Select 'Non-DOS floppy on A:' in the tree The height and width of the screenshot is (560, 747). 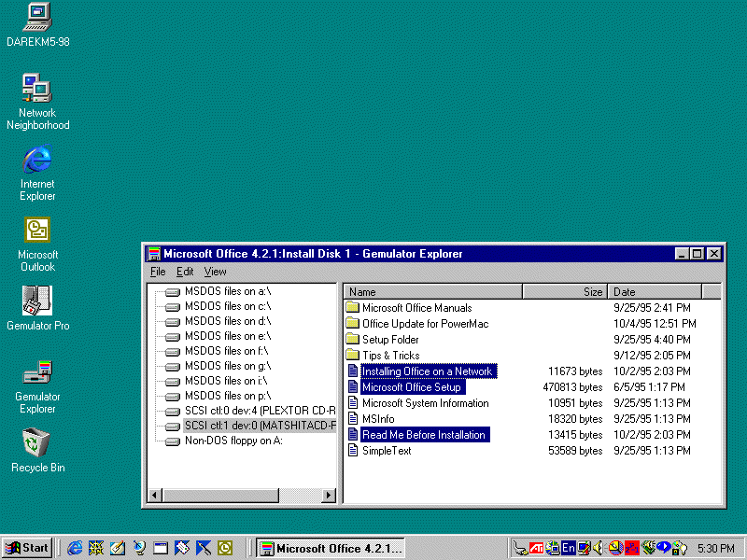coord(233,441)
